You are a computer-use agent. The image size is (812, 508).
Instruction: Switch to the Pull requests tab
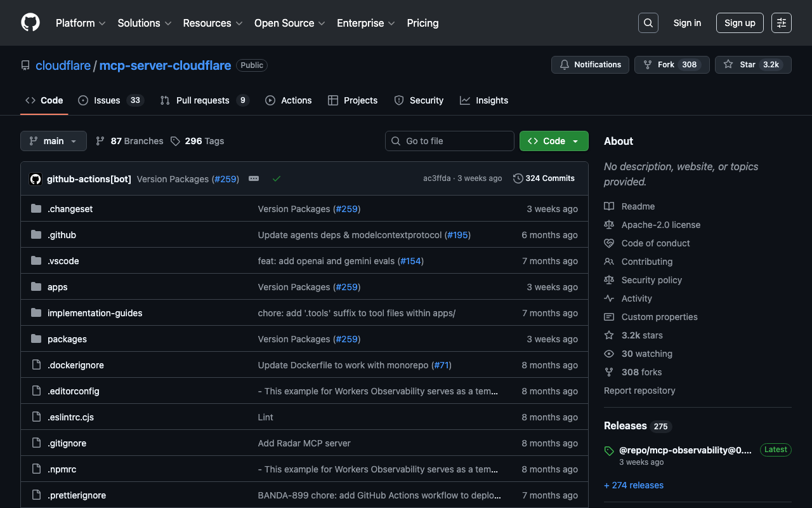(204, 100)
